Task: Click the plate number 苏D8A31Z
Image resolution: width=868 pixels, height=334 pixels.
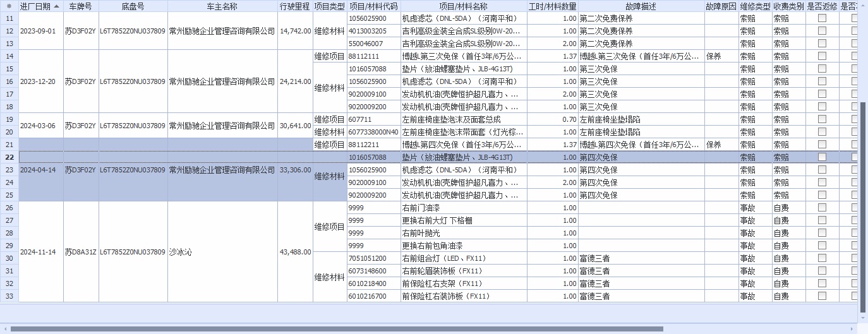Action: coord(81,252)
